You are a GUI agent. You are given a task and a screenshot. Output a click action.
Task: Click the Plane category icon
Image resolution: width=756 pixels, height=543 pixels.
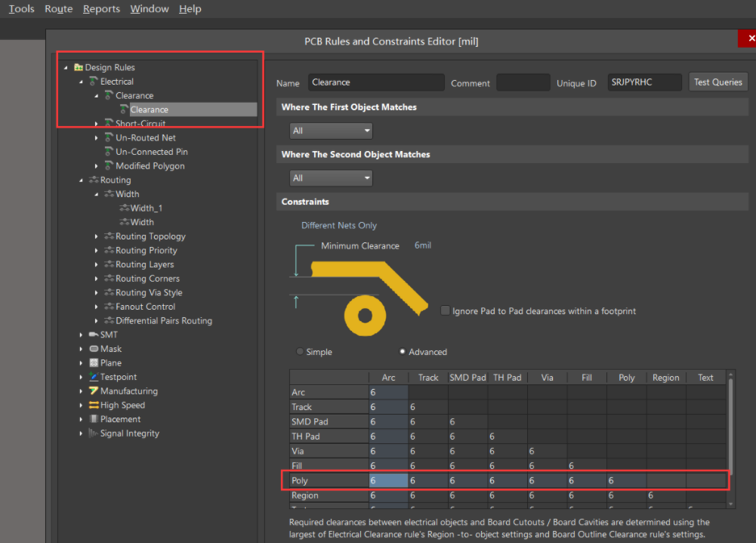(x=94, y=363)
